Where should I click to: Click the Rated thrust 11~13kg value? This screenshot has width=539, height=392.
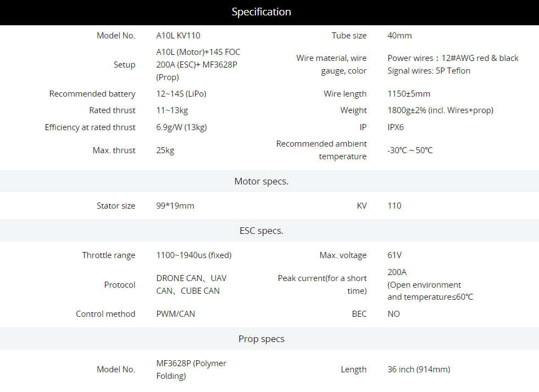[x=172, y=110]
